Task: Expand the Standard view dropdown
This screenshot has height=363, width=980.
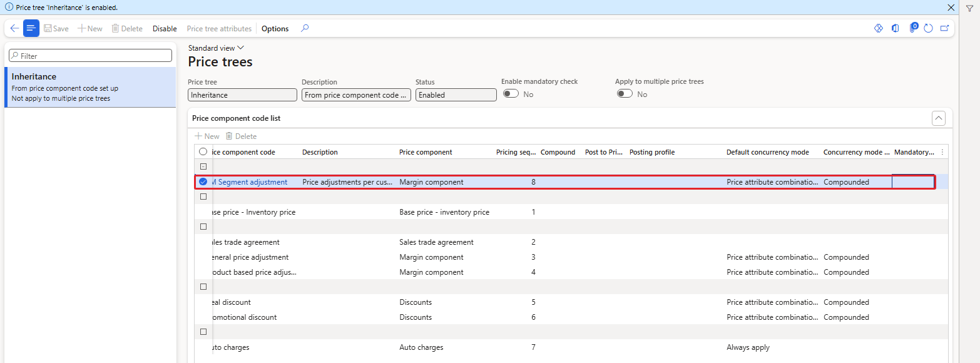Action: click(216, 48)
